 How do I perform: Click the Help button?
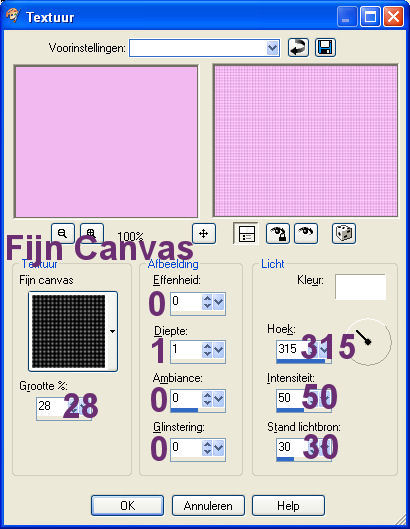(x=288, y=505)
